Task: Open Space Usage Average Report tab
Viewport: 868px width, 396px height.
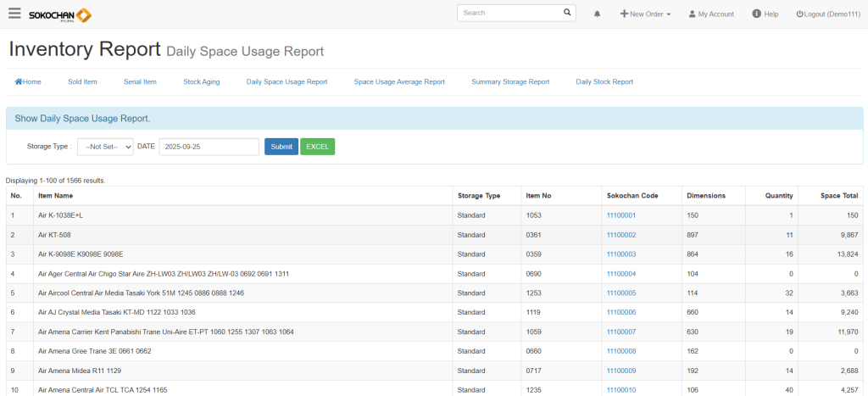Action: click(399, 82)
